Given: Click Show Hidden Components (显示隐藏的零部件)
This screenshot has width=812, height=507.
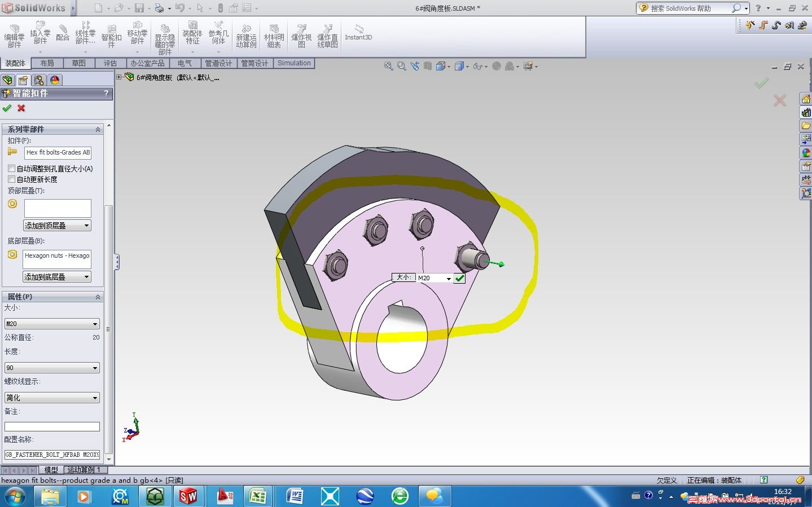Looking at the screenshot, I should [165, 39].
